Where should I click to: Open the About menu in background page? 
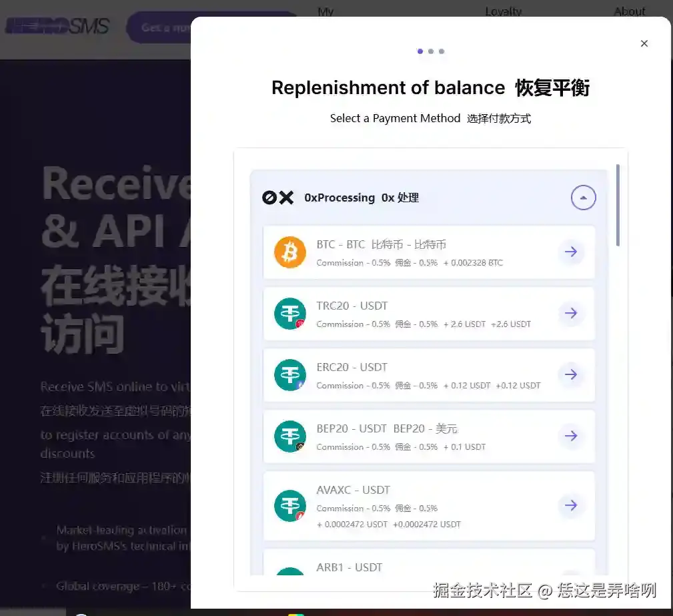tap(630, 11)
